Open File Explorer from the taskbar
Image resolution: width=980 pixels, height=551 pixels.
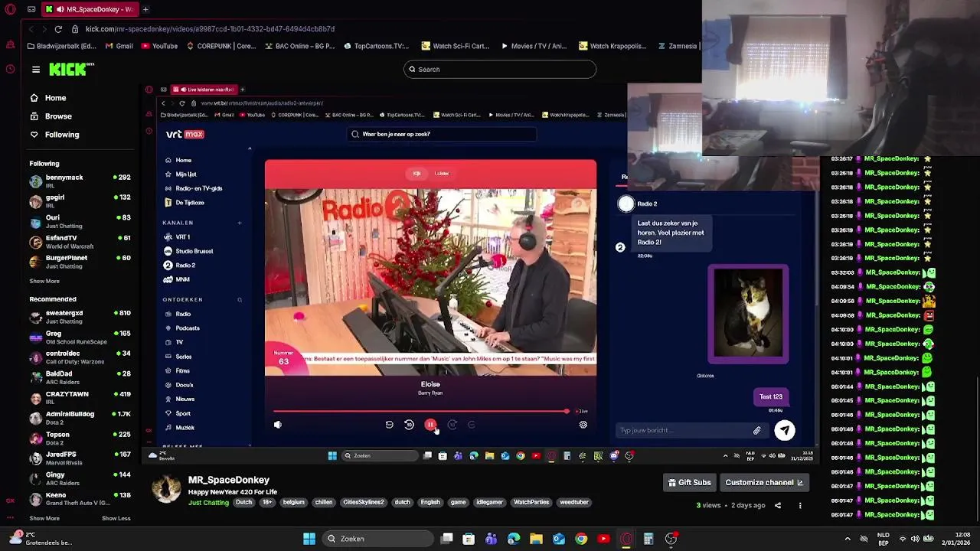click(x=536, y=539)
